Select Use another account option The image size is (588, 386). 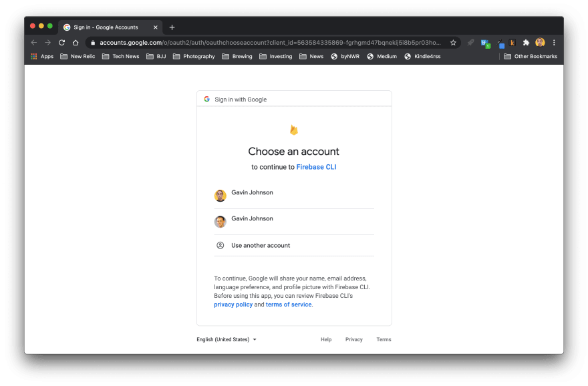tap(261, 245)
